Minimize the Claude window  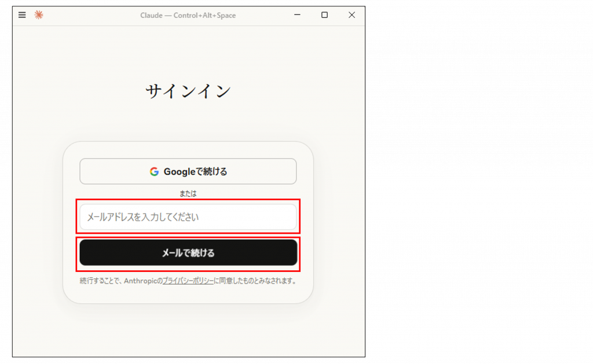coord(297,15)
